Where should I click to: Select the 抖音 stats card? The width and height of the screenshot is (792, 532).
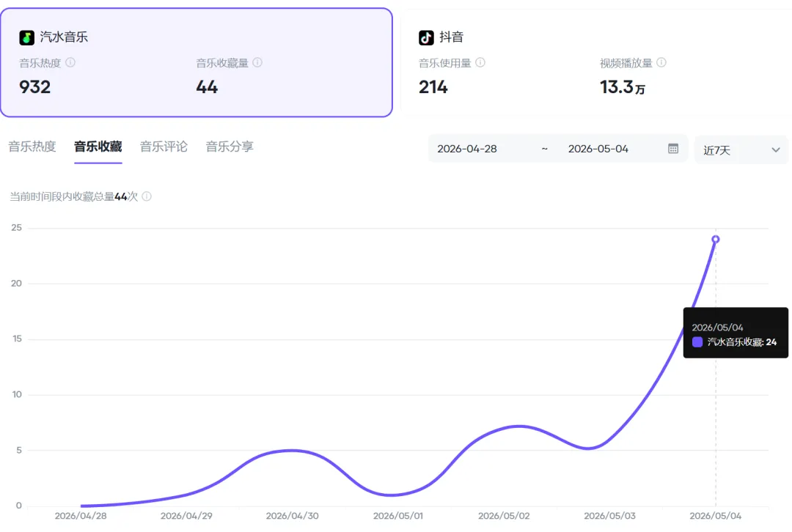[x=596, y=62]
